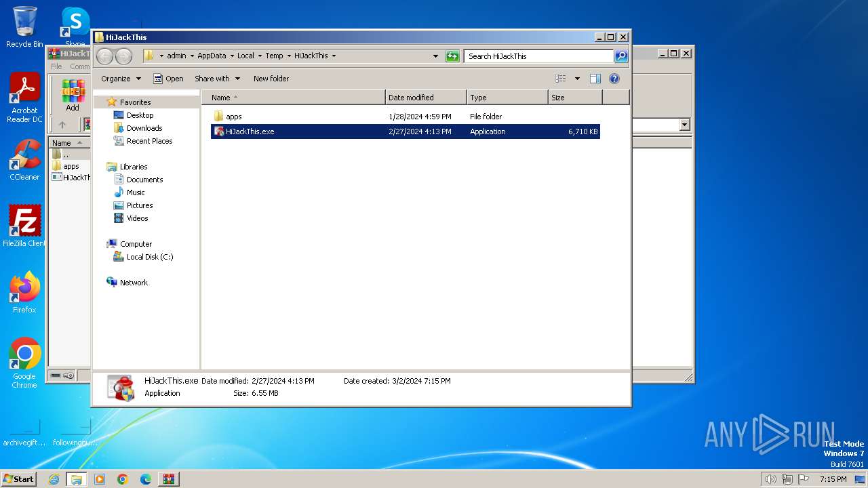Switch to WinRAR taskbar button
The height and width of the screenshot is (488, 868).
click(168, 479)
